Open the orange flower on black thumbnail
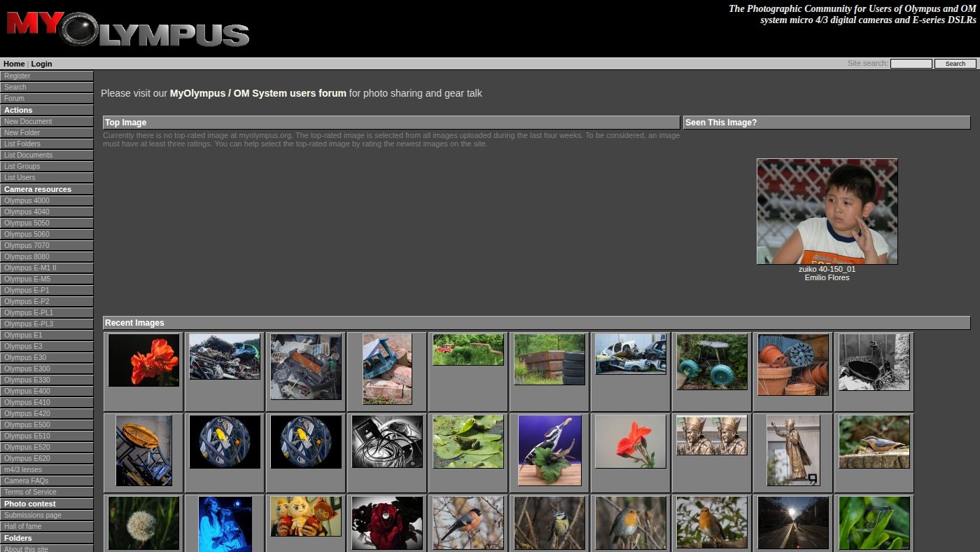 click(143, 360)
